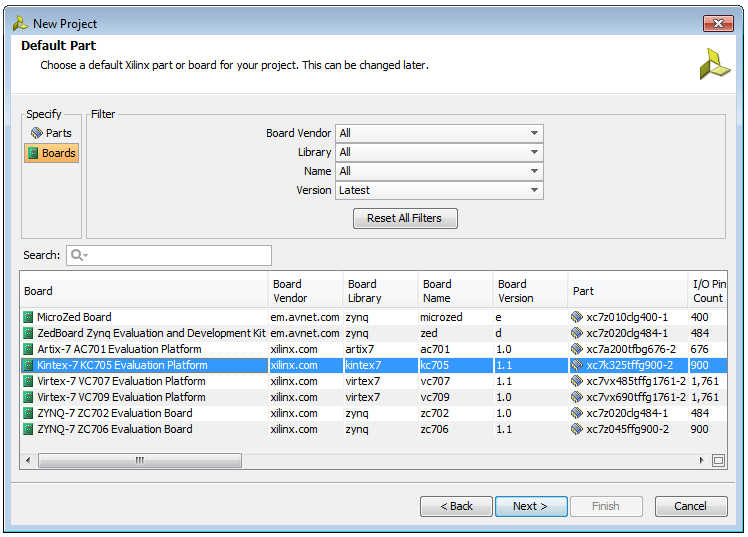The image size is (748, 537).
Task: Click part xc7z045ffg900-2 cell
Action: pyautogui.click(x=628, y=429)
